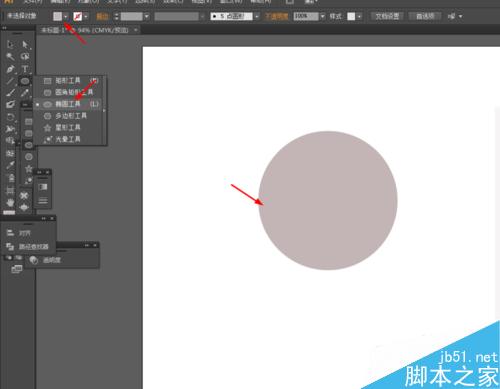The image size is (500, 389).
Task: Select ellipse icon in torn-off shape panel
Action: click(x=29, y=145)
